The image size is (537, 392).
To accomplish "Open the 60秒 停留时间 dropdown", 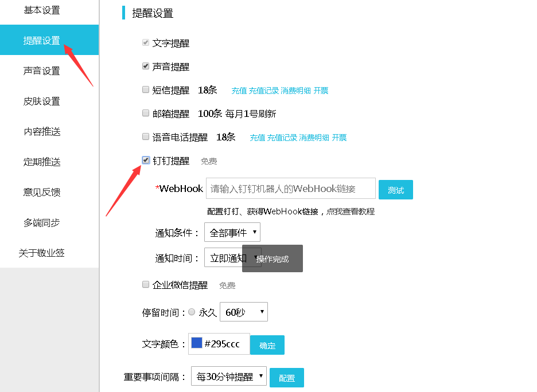I will coord(244,312).
